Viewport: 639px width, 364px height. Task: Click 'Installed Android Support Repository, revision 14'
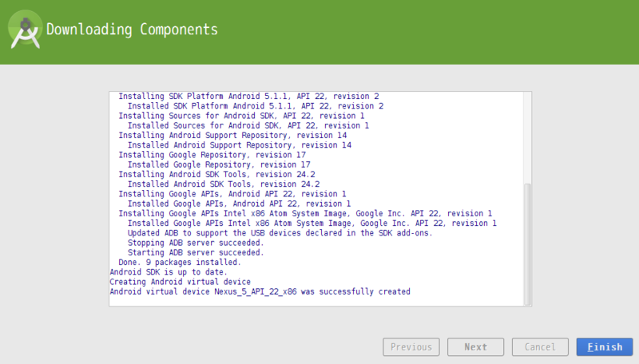(x=239, y=145)
